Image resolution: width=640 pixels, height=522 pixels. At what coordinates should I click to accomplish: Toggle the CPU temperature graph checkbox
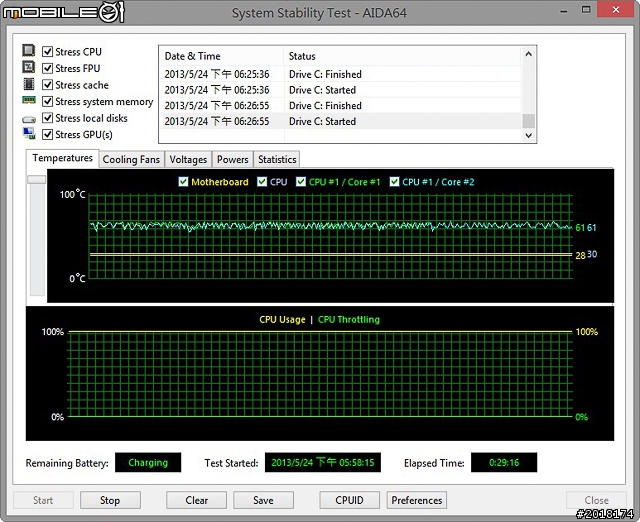(262, 182)
